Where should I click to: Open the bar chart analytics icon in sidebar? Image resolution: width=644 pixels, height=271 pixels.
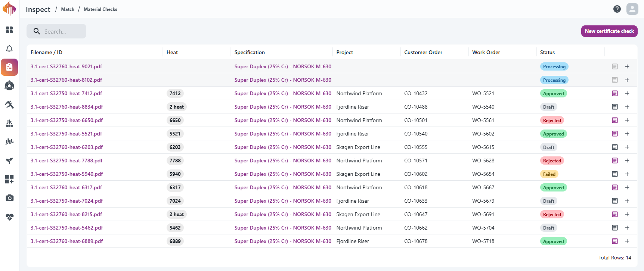[x=9, y=142]
